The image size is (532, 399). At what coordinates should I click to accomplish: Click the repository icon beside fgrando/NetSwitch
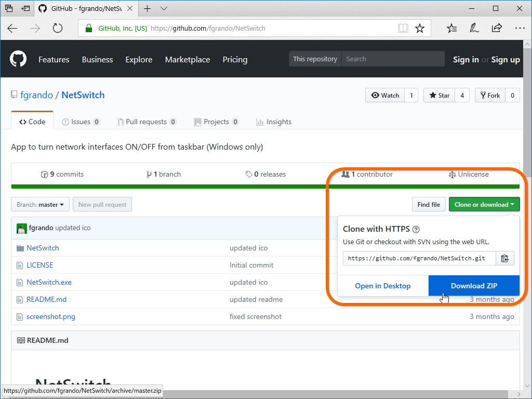(14, 95)
